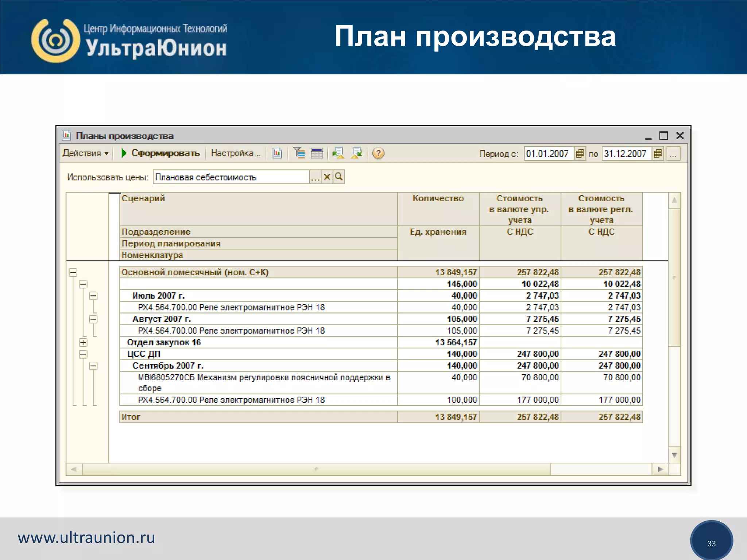Open calendar for start date 01.01.2007
The height and width of the screenshot is (560, 747).
pyautogui.click(x=580, y=153)
